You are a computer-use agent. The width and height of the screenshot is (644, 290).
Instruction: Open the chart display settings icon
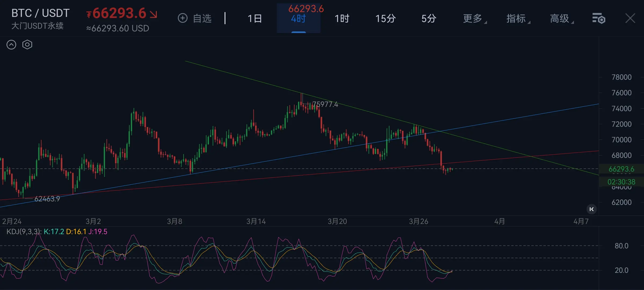point(599,19)
